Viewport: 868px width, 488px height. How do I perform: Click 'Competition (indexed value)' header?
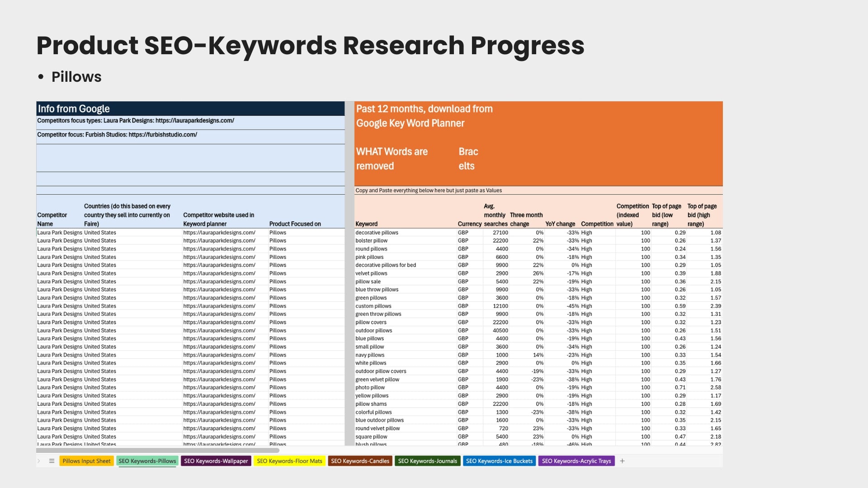(x=632, y=215)
